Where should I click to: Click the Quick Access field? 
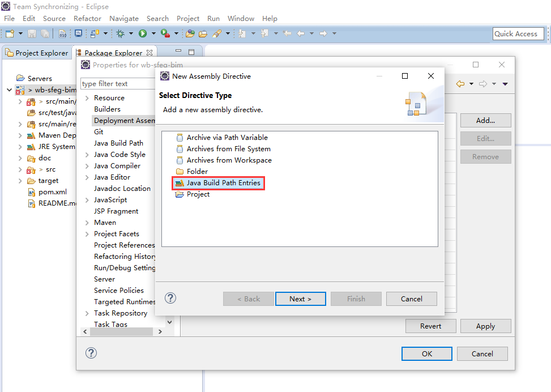click(x=518, y=34)
